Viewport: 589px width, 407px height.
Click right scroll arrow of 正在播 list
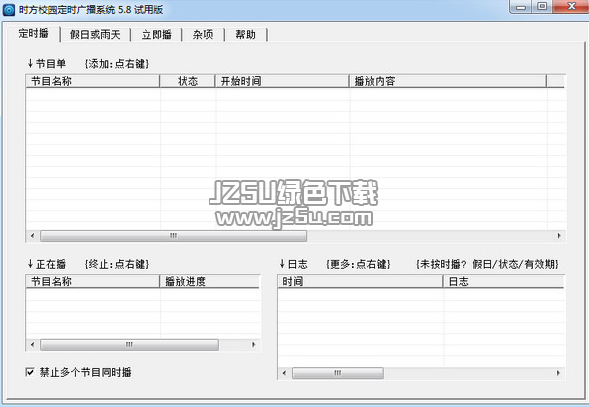(x=254, y=345)
